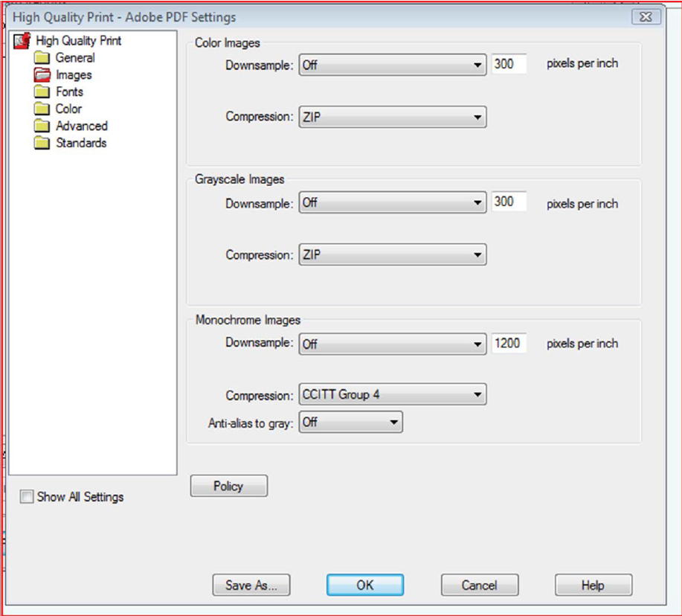Click the Fonts folder icon
The width and height of the screenshot is (682, 616).
tap(42, 92)
